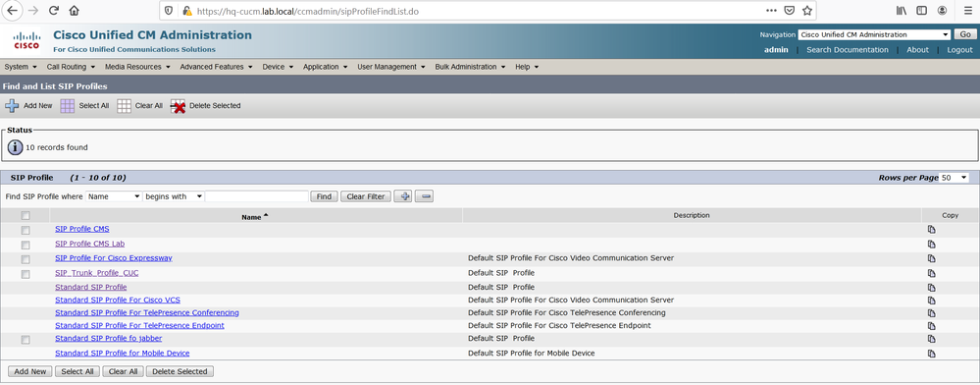
Task: Copy the Standard SIP Profile for Mobile Device row
Action: (931, 354)
